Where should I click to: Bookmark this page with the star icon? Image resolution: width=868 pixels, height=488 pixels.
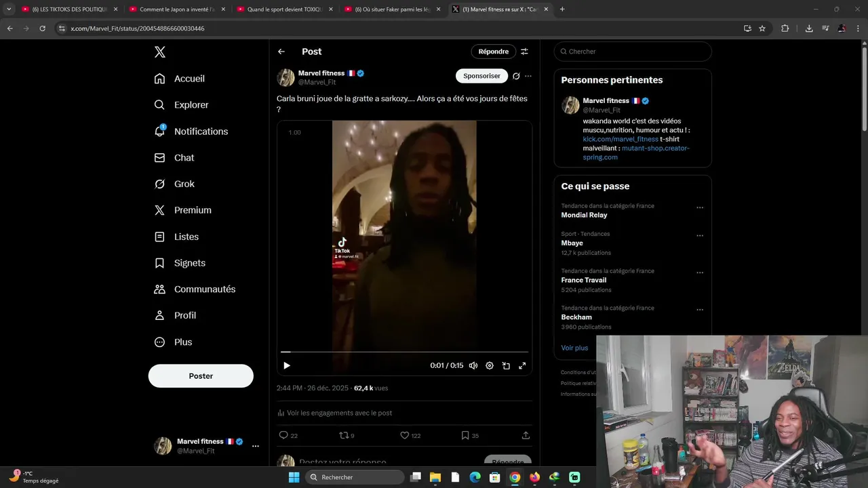tap(762, 28)
